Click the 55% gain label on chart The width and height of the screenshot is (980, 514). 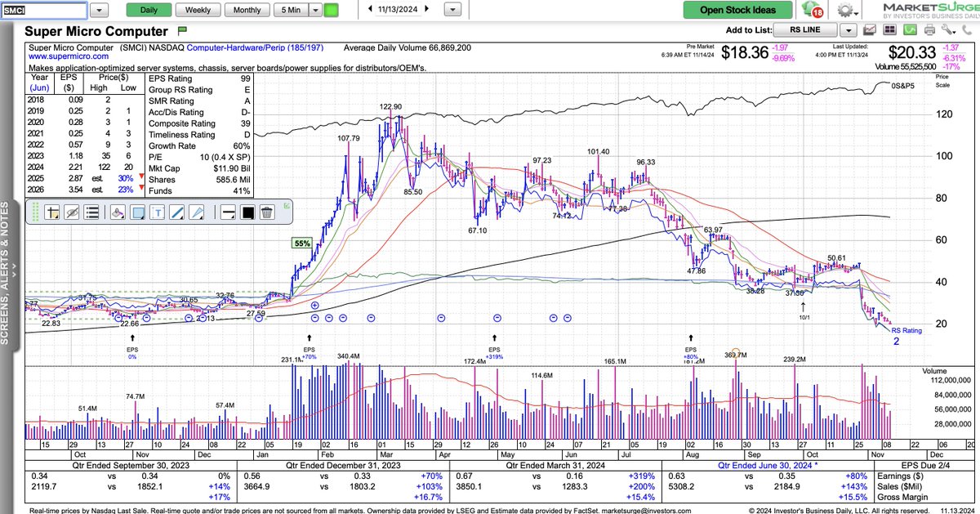[x=302, y=244]
